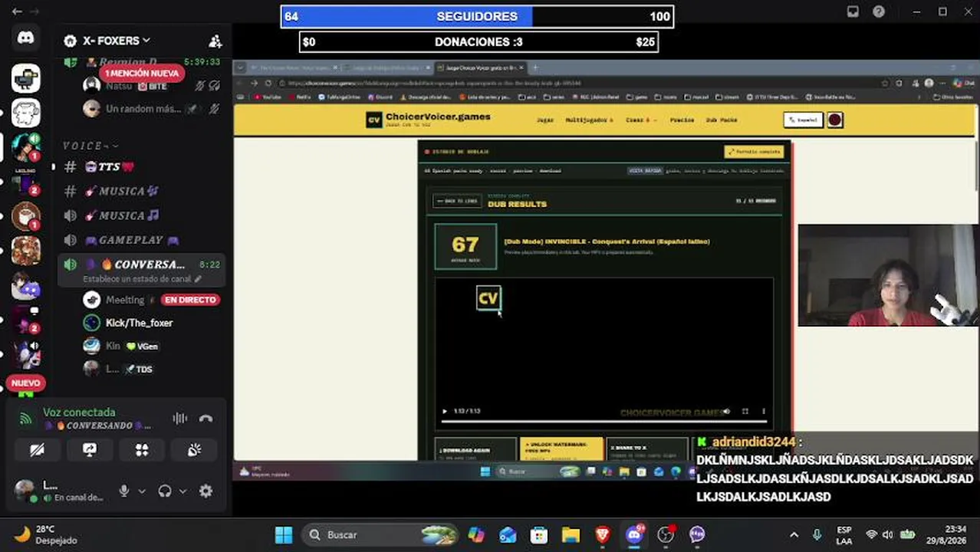Join the MUSICA voice channel
Screen dimensions: 980x552
[143, 215]
